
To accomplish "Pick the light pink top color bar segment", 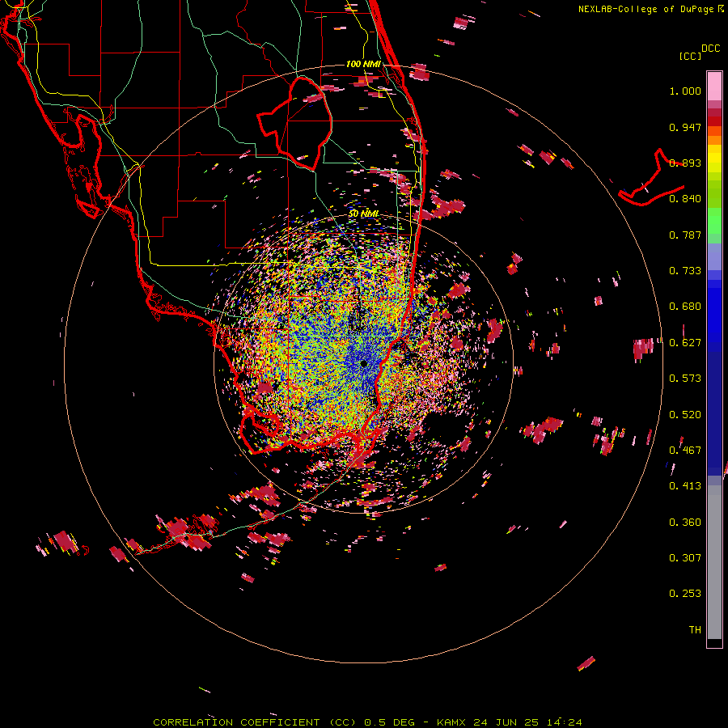I will (x=714, y=87).
